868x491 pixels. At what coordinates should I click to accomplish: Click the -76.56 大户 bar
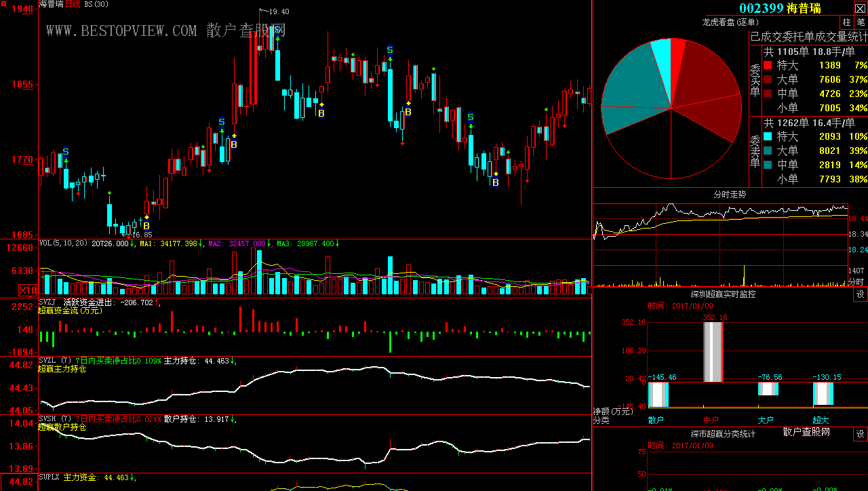pyautogui.click(x=768, y=389)
